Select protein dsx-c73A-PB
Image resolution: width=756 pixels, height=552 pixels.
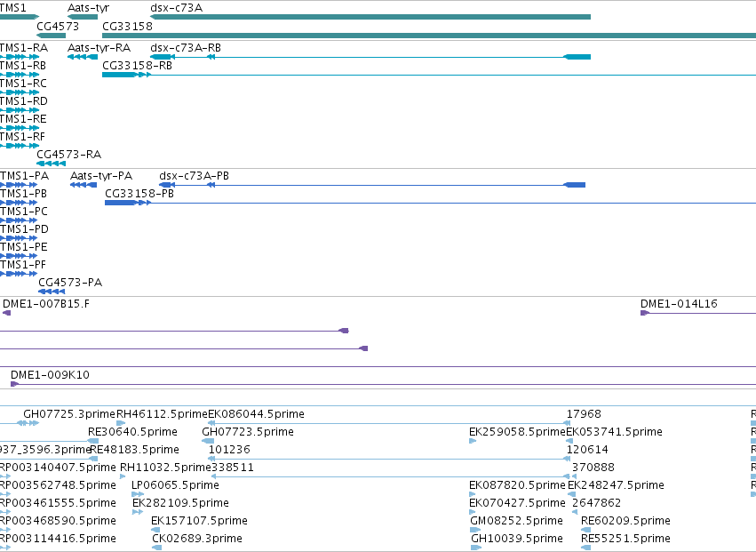194,176
